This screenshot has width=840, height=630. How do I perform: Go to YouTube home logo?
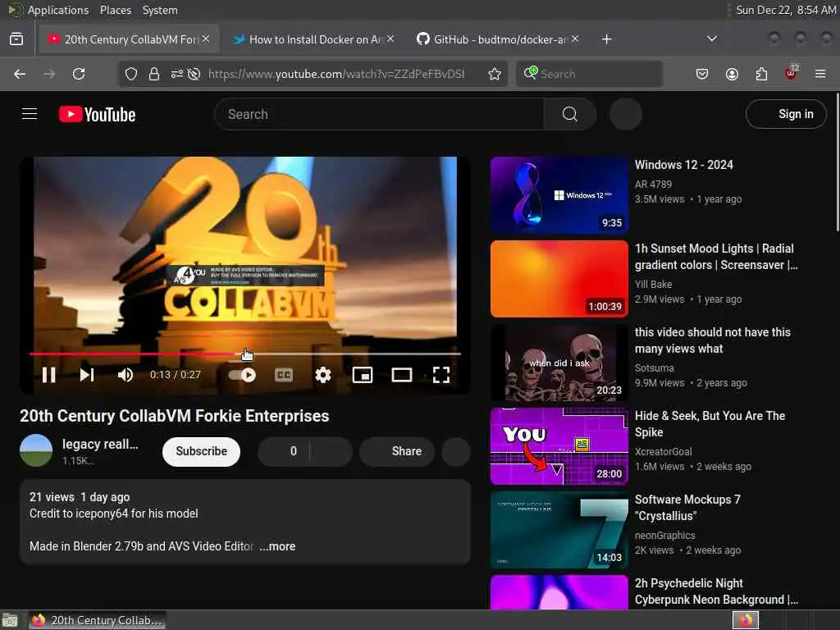click(x=97, y=114)
